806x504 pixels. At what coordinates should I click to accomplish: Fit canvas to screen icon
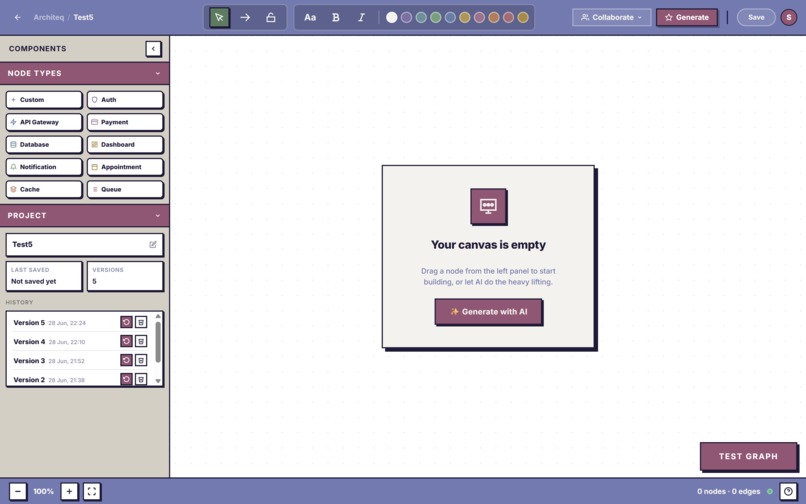(92, 491)
